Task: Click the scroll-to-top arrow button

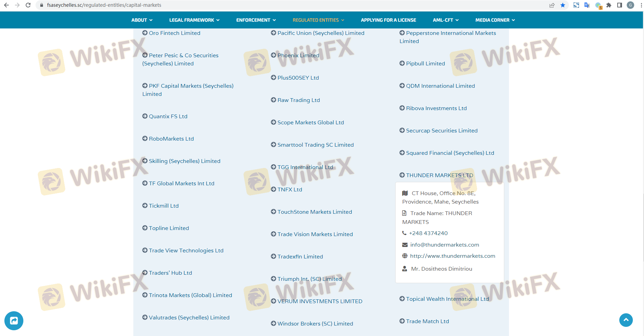Action: (x=626, y=320)
